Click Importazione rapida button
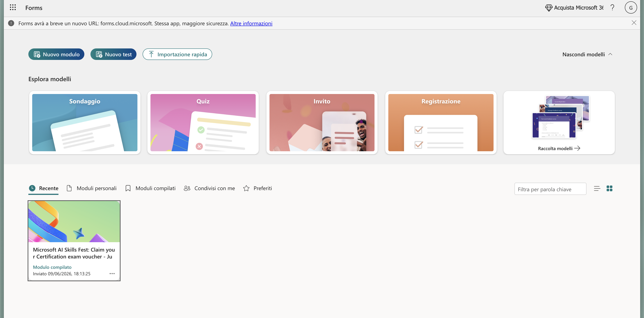The width and height of the screenshot is (644, 318). pos(177,54)
